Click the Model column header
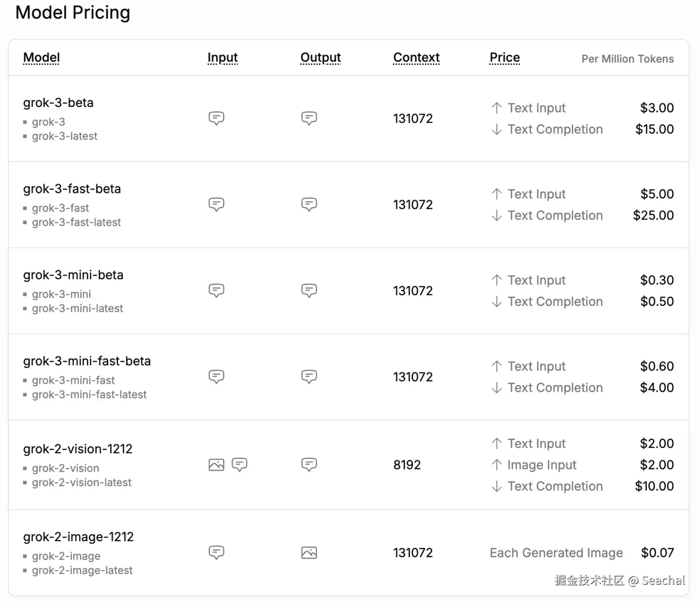Viewport: 700px width, 602px height. coord(42,57)
